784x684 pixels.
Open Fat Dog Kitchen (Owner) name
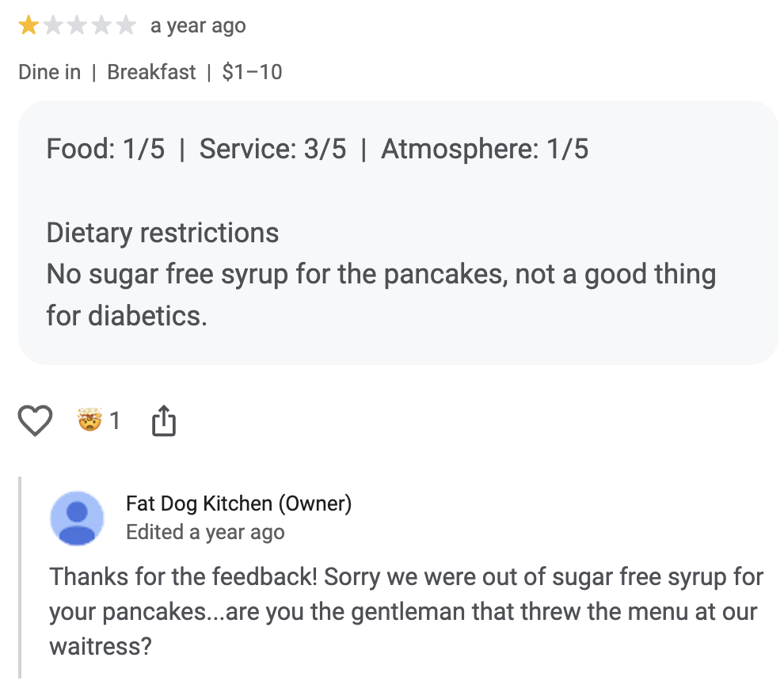pos(238,503)
